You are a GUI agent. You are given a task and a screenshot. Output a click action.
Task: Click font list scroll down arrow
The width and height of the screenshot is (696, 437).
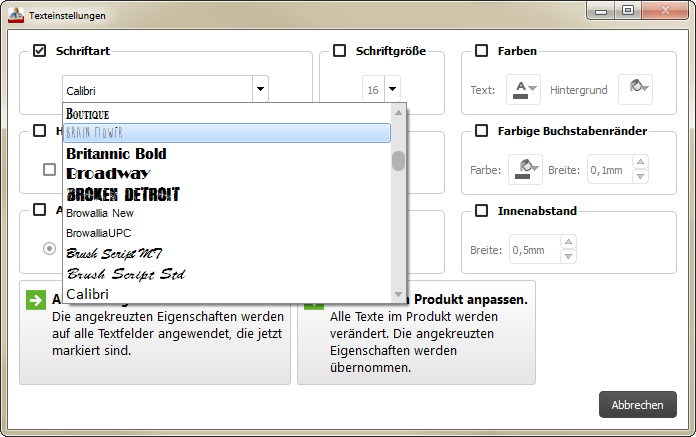tap(399, 294)
